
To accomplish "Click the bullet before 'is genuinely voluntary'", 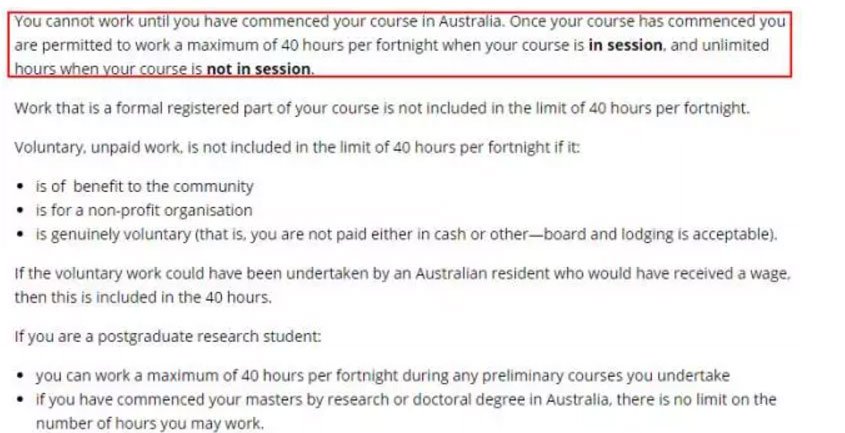I will pos(20,235).
